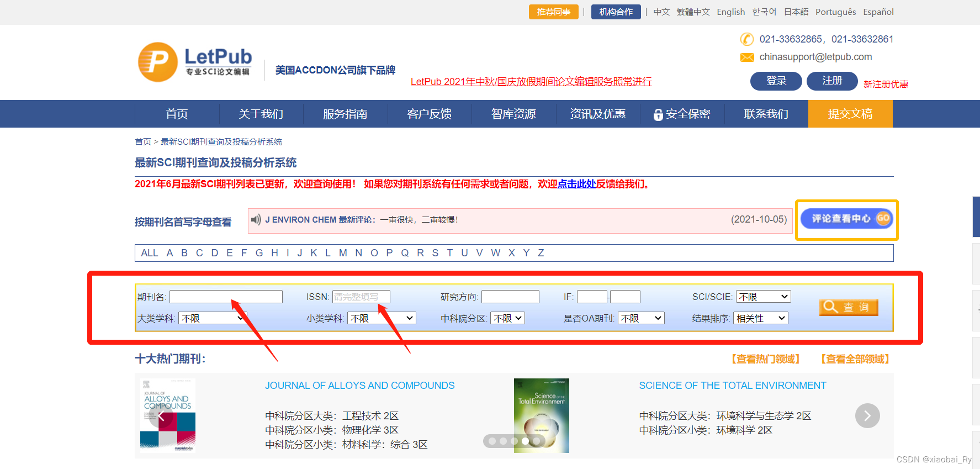Click the LetPub logo
The image size is (980, 469).
tap(194, 62)
